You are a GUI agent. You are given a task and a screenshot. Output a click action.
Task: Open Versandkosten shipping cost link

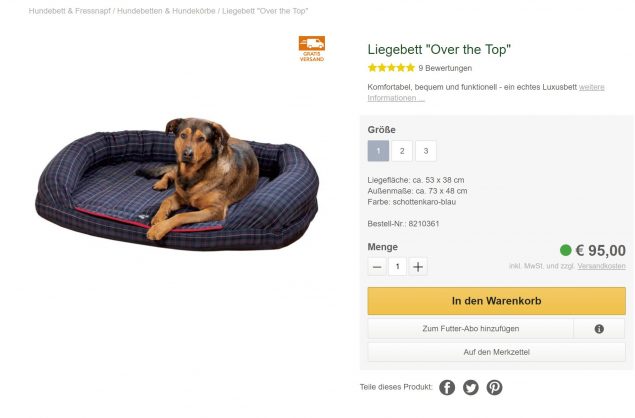[x=601, y=266]
